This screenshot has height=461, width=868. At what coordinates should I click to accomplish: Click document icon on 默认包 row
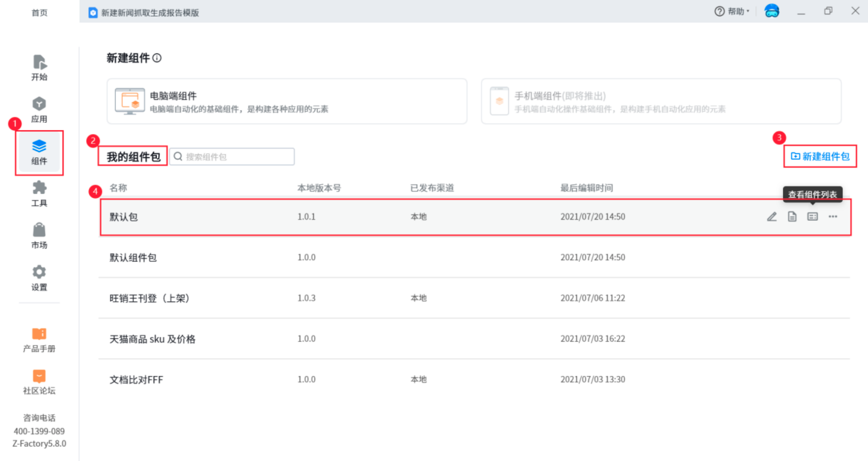pos(792,216)
